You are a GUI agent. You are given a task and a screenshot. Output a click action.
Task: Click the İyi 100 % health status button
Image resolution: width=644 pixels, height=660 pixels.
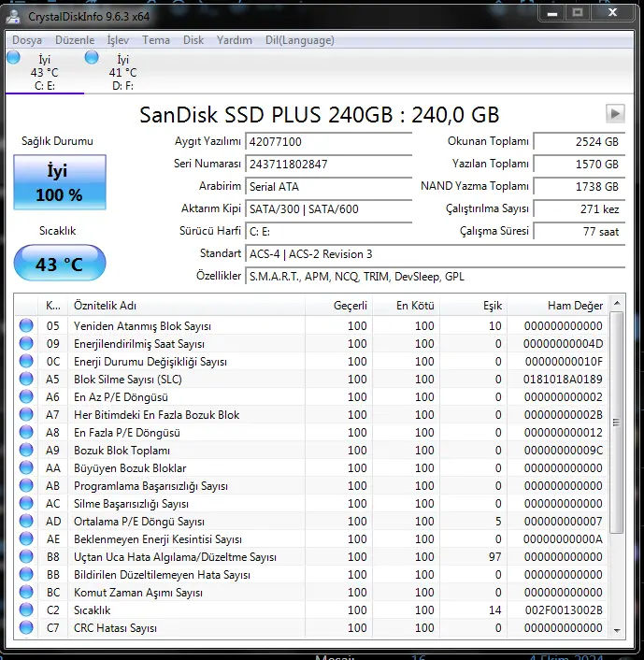60,182
